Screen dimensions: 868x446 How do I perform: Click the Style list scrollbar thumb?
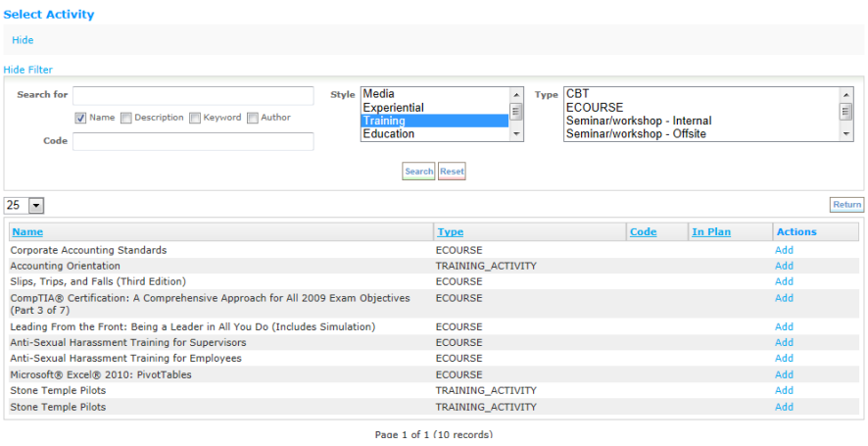click(x=516, y=112)
